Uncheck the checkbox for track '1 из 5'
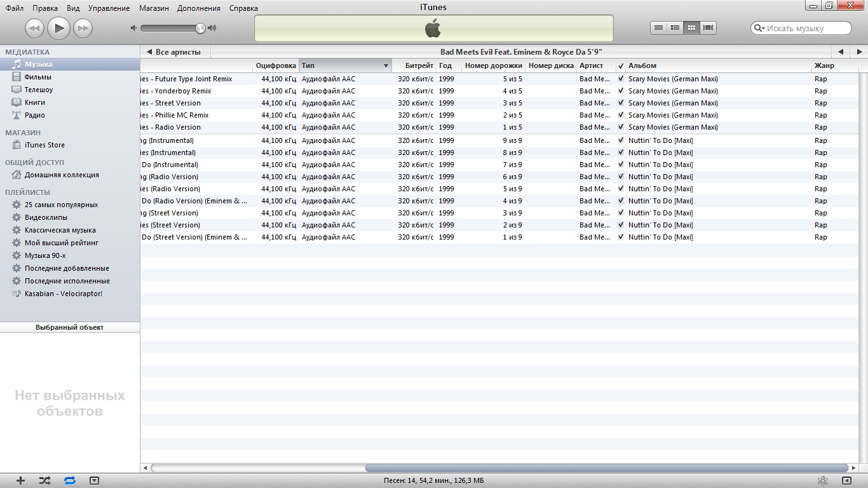 click(x=621, y=127)
